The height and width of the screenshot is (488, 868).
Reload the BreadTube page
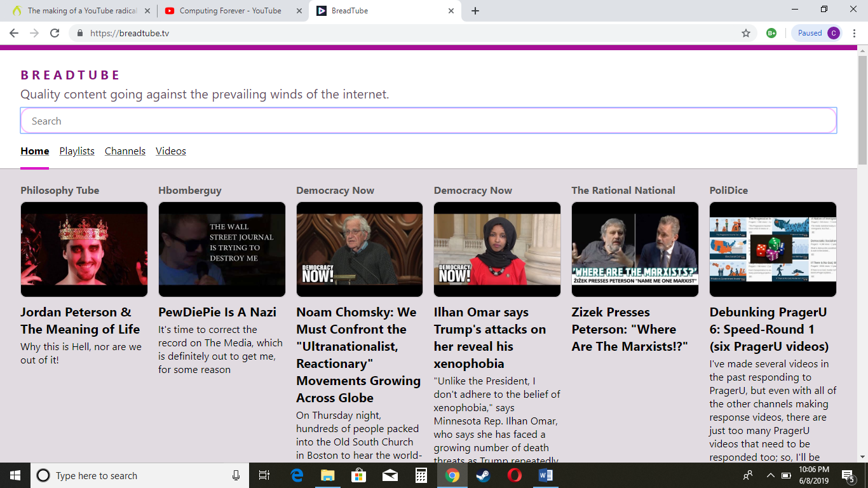(x=55, y=33)
